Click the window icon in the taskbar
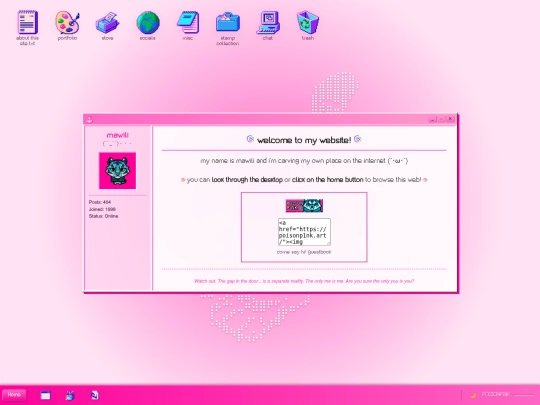 click(x=45, y=395)
